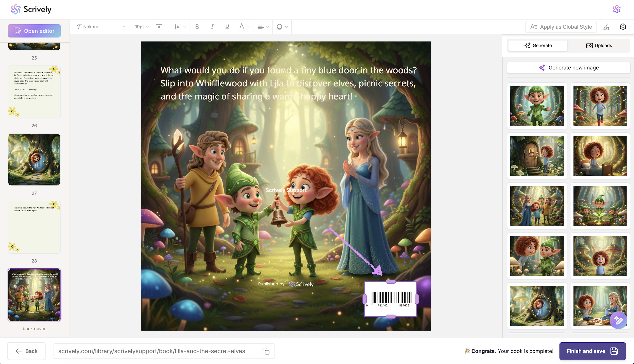634x364 pixels.
Task: Open the settings gear dropdown
Action: click(625, 27)
